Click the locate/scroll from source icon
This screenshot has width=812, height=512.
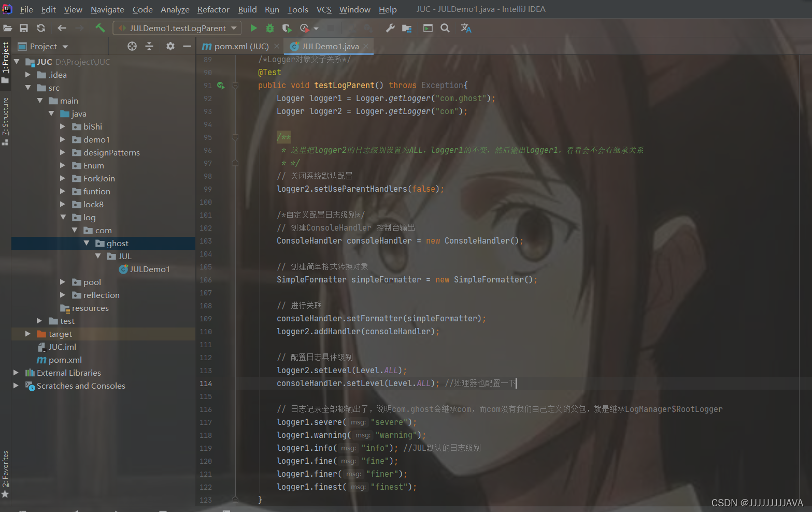pos(132,47)
